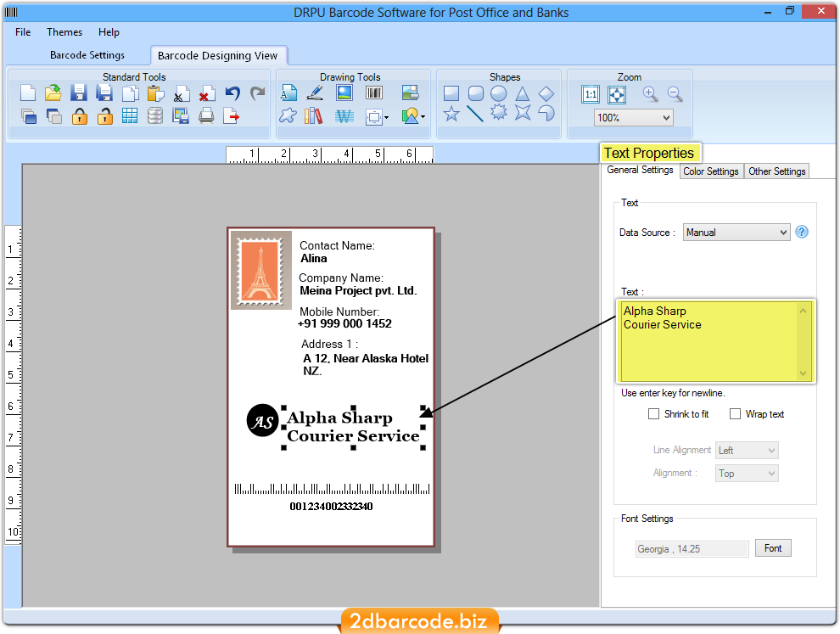840x634 pixels.
Task: Select the barcode on the label canvas
Action: 332,488
